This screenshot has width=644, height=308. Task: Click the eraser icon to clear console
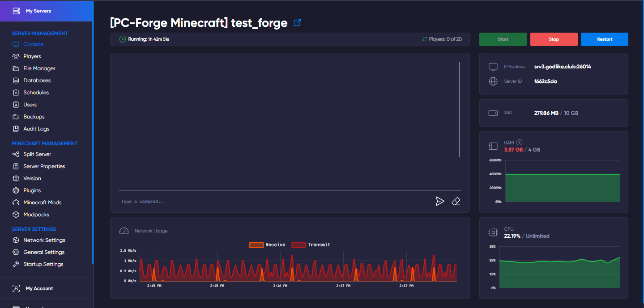point(456,201)
